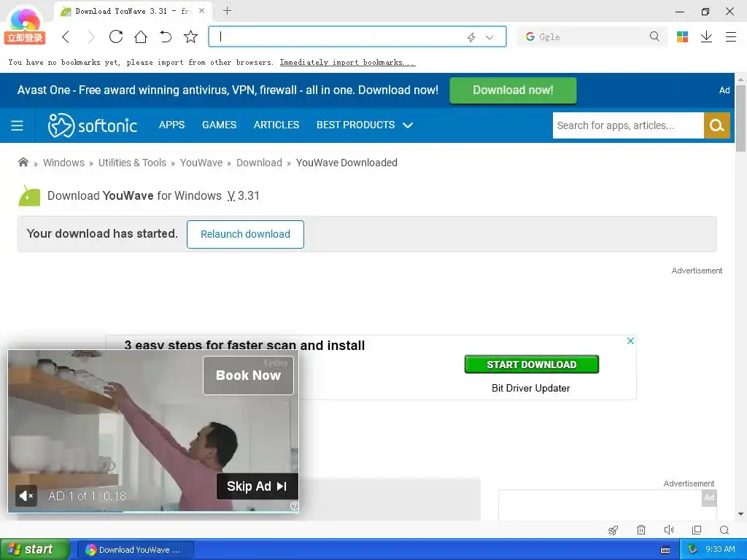Click the zoom magnifier icon in status bar
This screenshot has height=560, width=747.
(724, 530)
